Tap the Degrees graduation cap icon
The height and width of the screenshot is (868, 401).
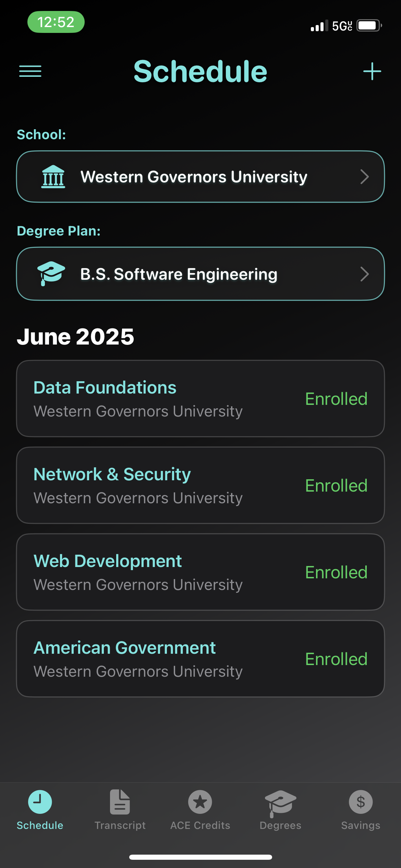280,801
